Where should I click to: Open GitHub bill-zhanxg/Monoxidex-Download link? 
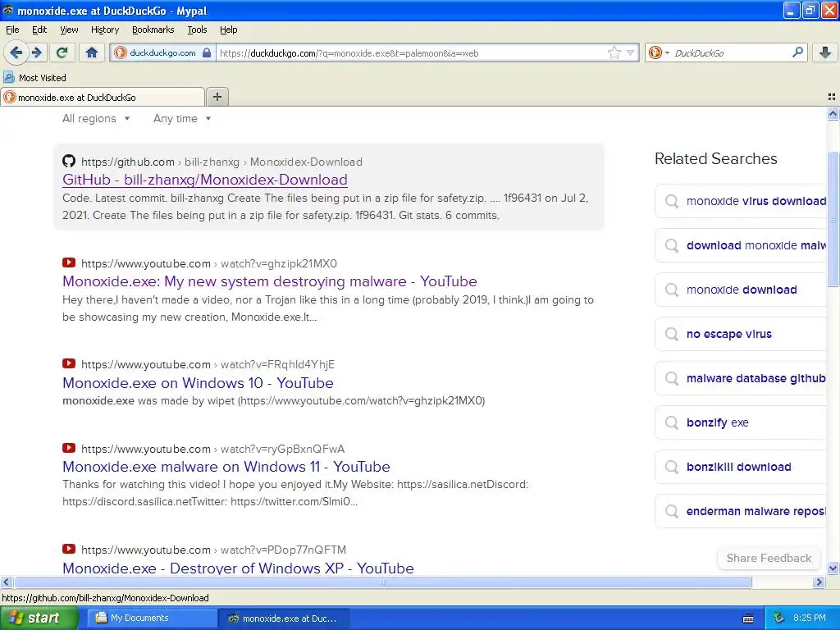[204, 180]
